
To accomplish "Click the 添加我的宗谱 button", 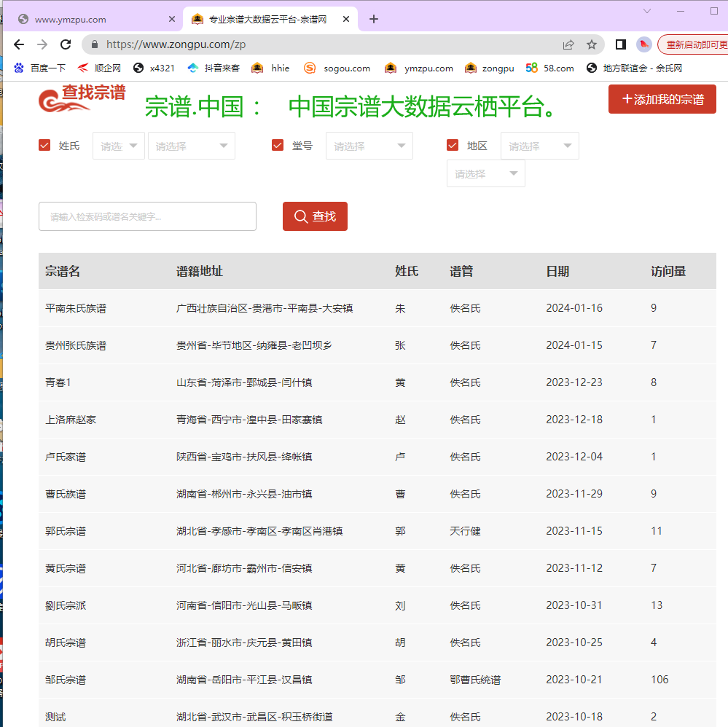I will click(662, 99).
